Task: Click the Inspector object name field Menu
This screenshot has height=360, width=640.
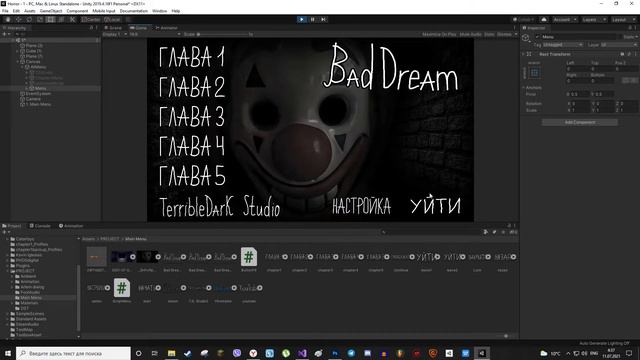Action: (x=580, y=37)
